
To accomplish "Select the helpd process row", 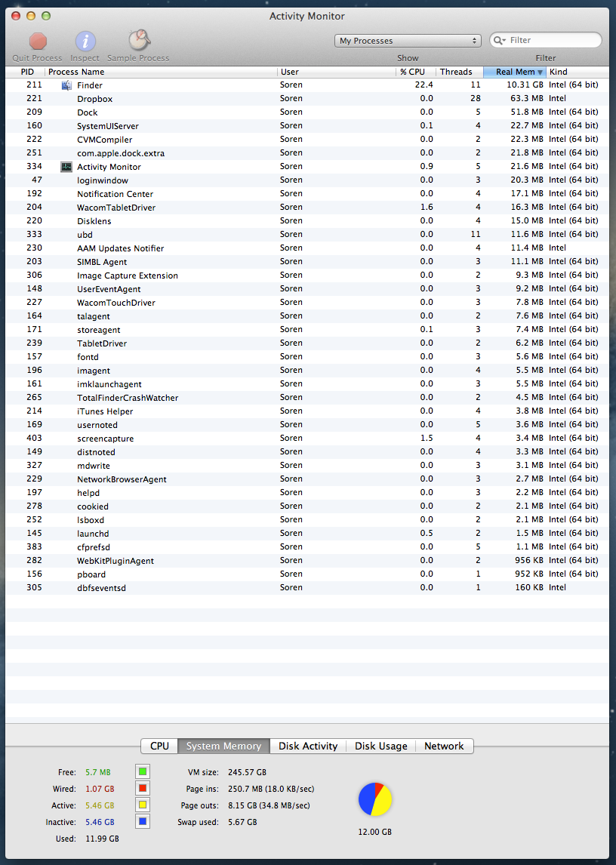I will click(307, 493).
